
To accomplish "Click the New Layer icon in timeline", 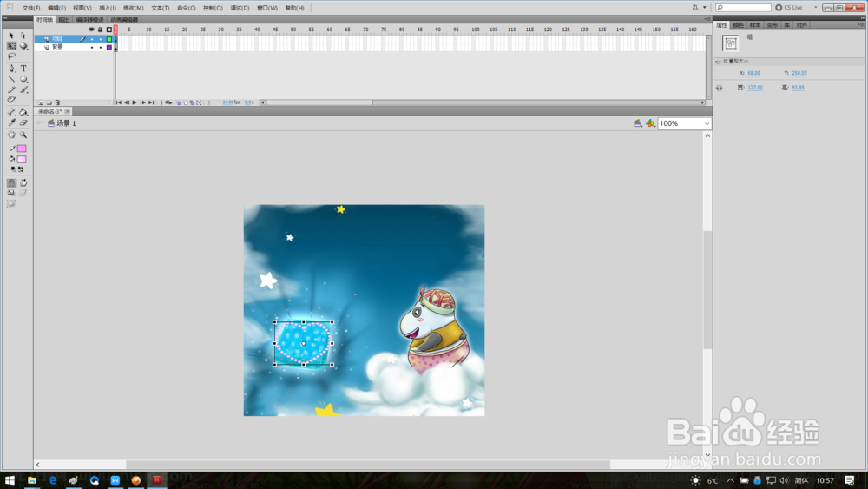I will click(x=41, y=103).
